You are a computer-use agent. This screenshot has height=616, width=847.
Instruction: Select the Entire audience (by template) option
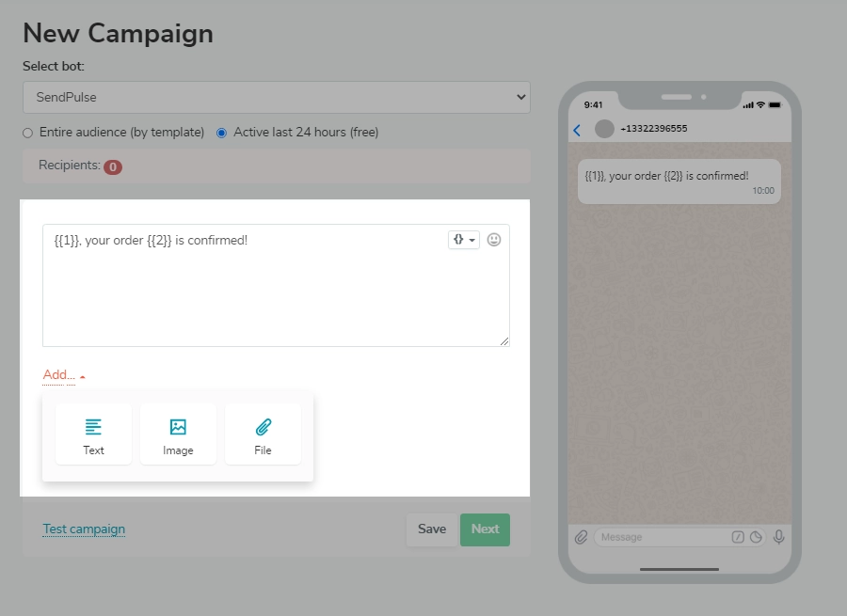coord(26,133)
